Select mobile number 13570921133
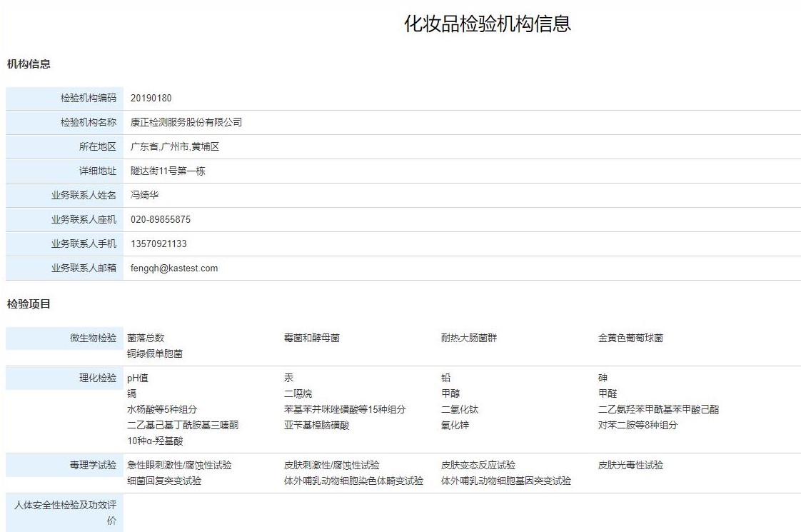Screen dimensions: 801x532 [x=158, y=244]
